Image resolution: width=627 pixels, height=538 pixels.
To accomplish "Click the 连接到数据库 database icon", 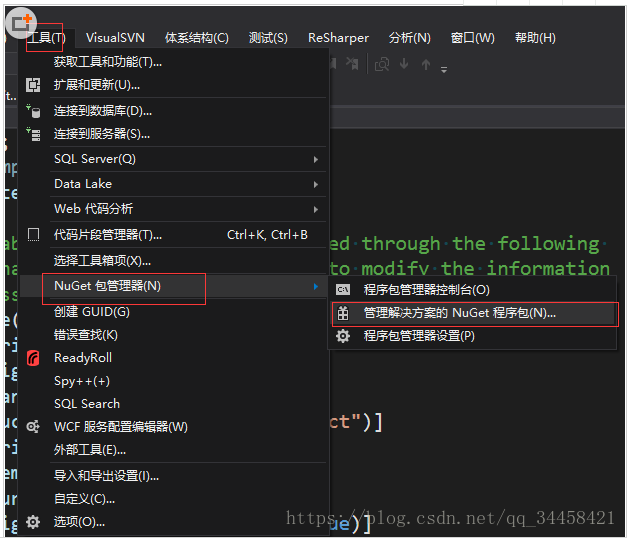I will [33, 111].
